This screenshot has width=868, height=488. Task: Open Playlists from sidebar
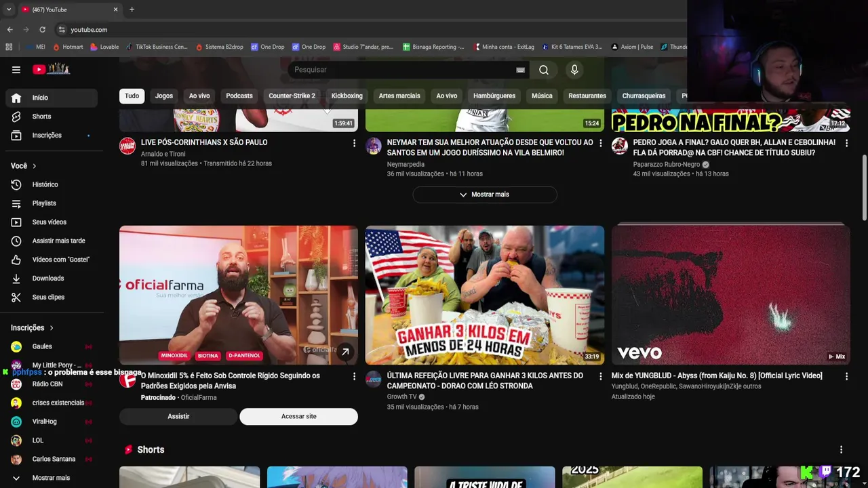(52, 203)
